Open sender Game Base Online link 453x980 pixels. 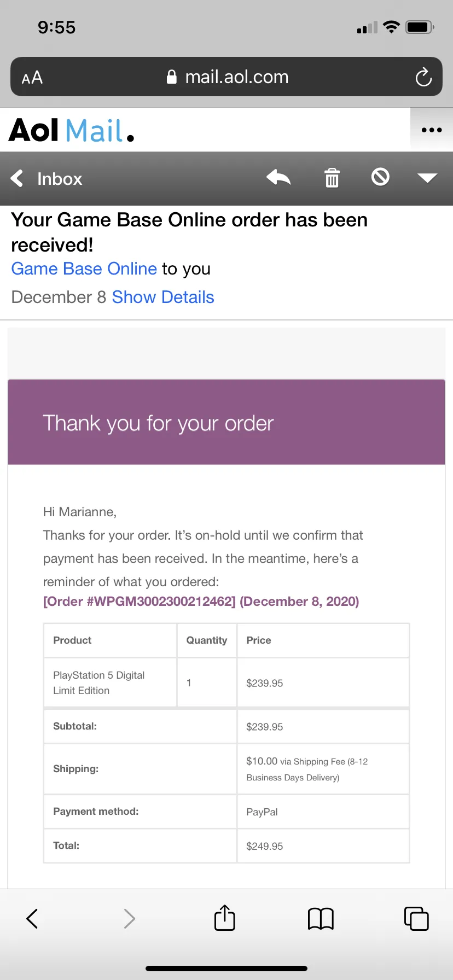point(84,269)
